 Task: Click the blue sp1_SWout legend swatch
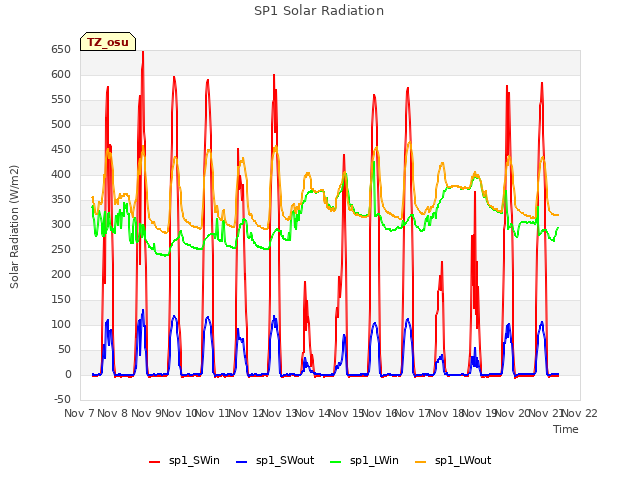[242, 461]
